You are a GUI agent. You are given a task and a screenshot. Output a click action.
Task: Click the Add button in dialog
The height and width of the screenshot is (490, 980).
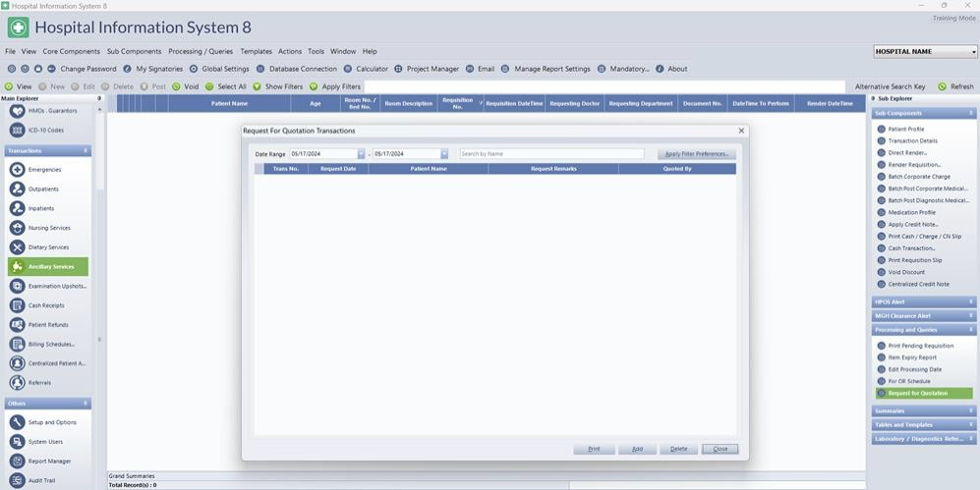pyautogui.click(x=637, y=449)
